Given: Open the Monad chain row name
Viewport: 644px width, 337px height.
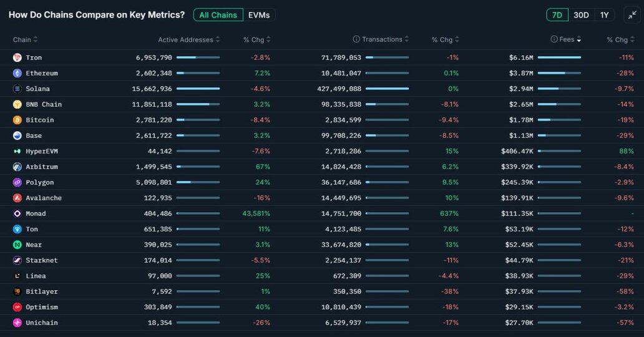Looking at the screenshot, I should coord(36,213).
